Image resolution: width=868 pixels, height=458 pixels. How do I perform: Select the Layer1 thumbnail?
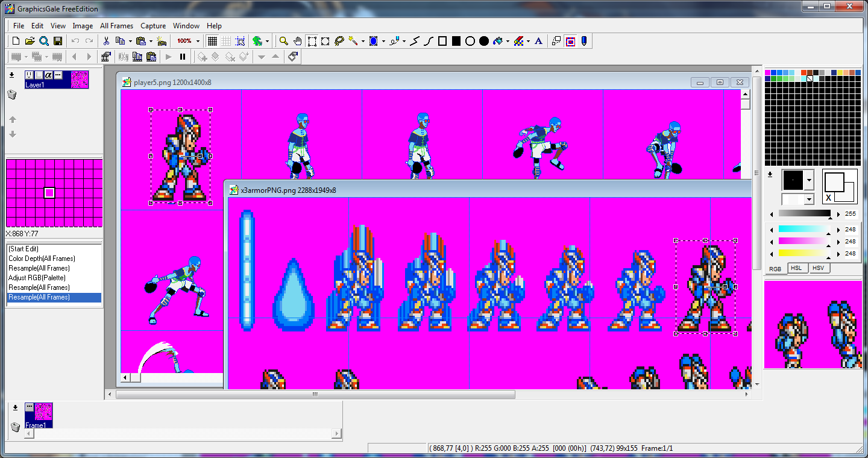57,80
